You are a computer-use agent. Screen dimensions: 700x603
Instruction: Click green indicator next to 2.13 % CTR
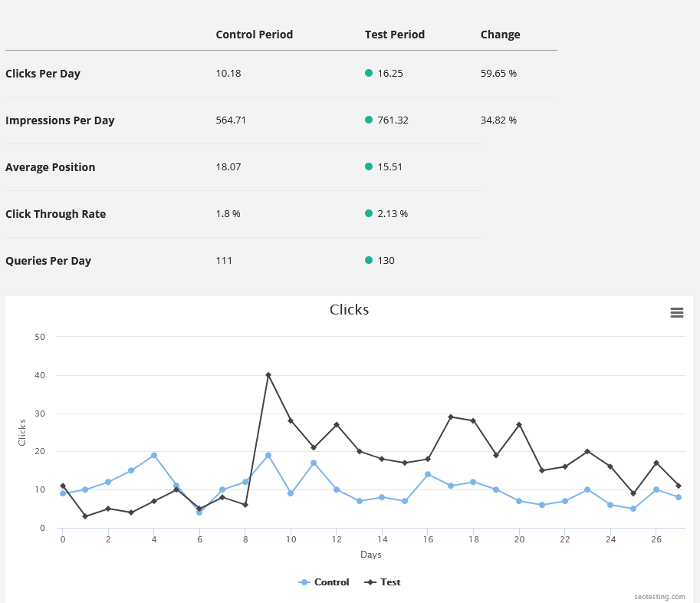coord(369,213)
